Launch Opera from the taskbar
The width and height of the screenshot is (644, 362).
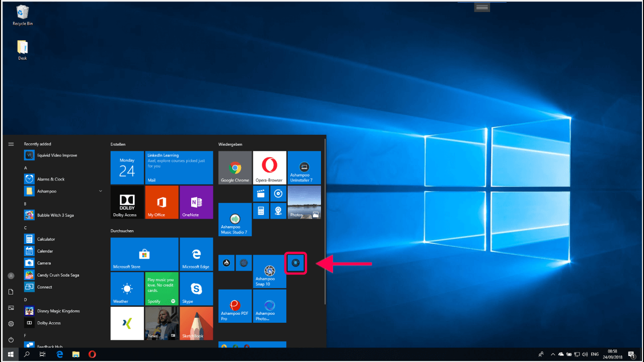[92, 354]
